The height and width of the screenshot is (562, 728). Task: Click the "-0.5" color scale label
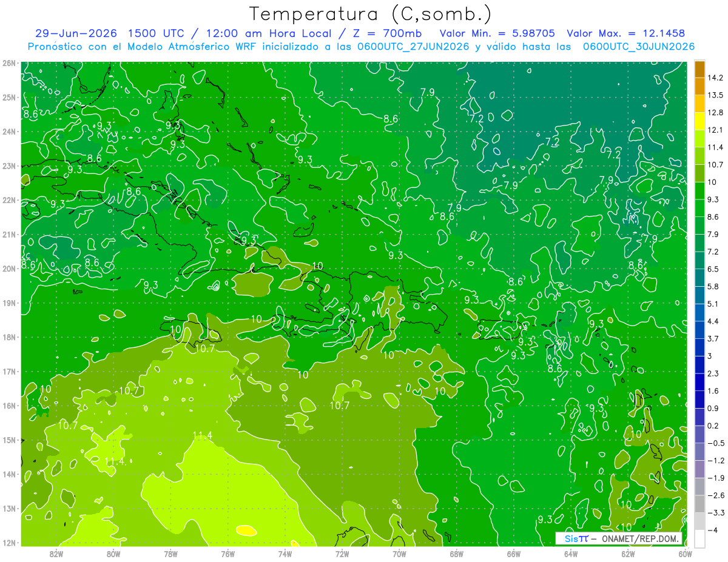(716, 443)
